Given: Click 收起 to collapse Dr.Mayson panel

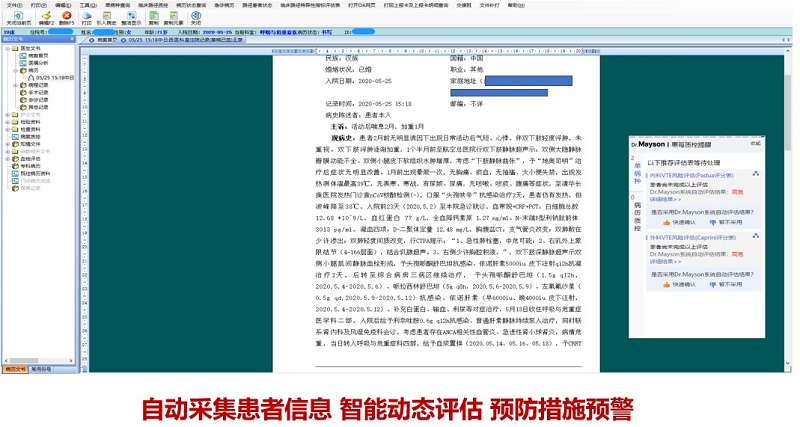Looking at the screenshot, I should (x=756, y=144).
